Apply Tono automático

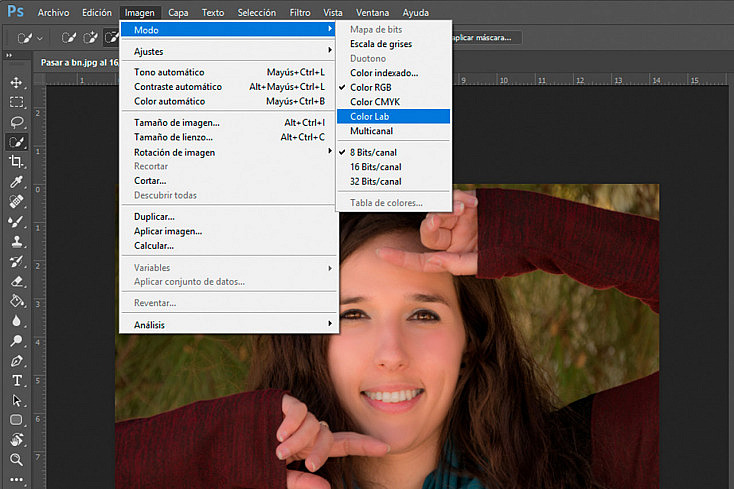pyautogui.click(x=228, y=72)
